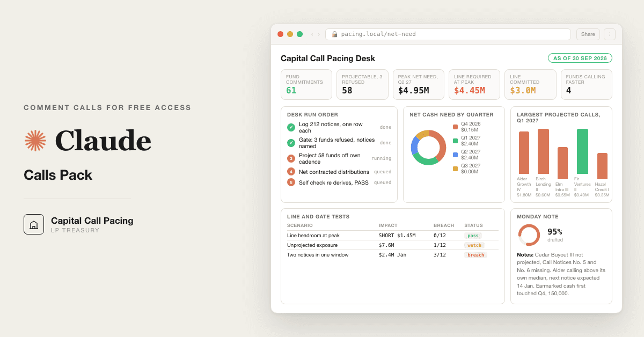Viewport: 644px width, 337px height.
Task: Click the breach status badge
Action: pyautogui.click(x=475, y=255)
